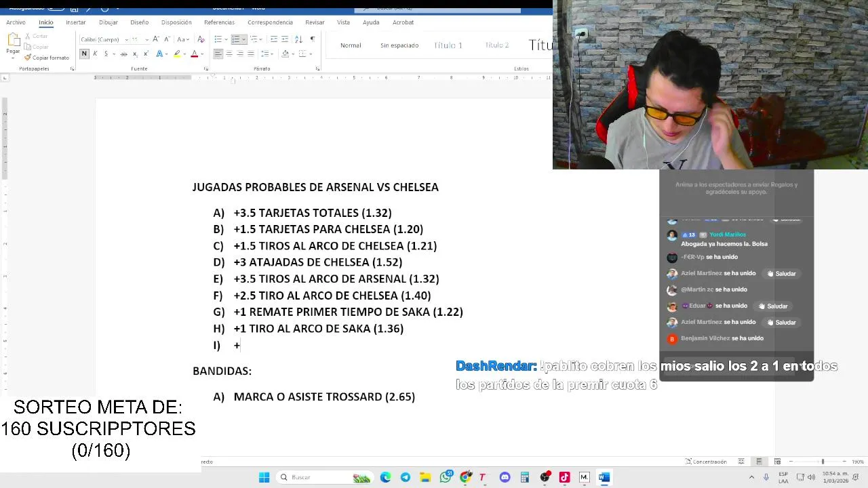This screenshot has width=868, height=488.
Task: Switch to Dibujar ribbon tab
Action: (108, 22)
